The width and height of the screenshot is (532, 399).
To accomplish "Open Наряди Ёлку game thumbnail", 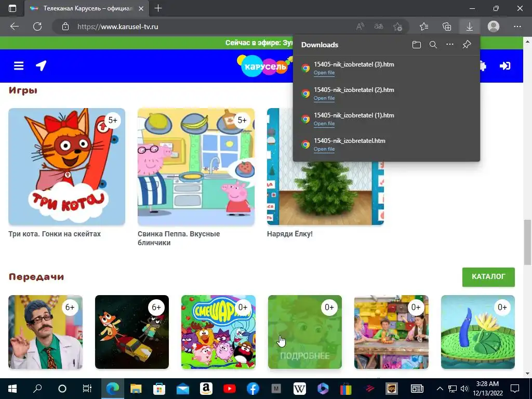I will tap(325, 193).
